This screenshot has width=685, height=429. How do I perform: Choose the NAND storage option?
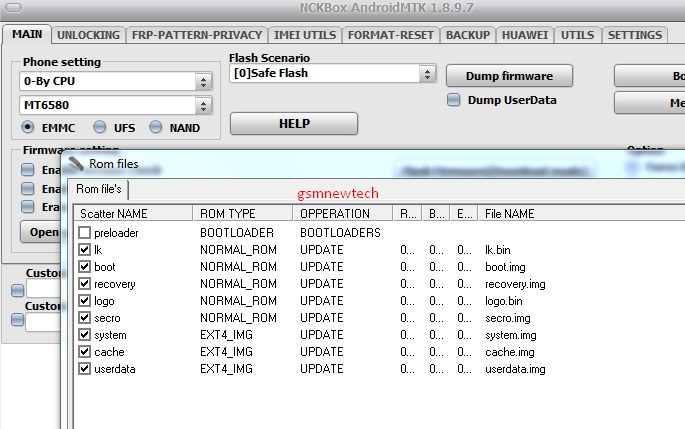[156, 128]
